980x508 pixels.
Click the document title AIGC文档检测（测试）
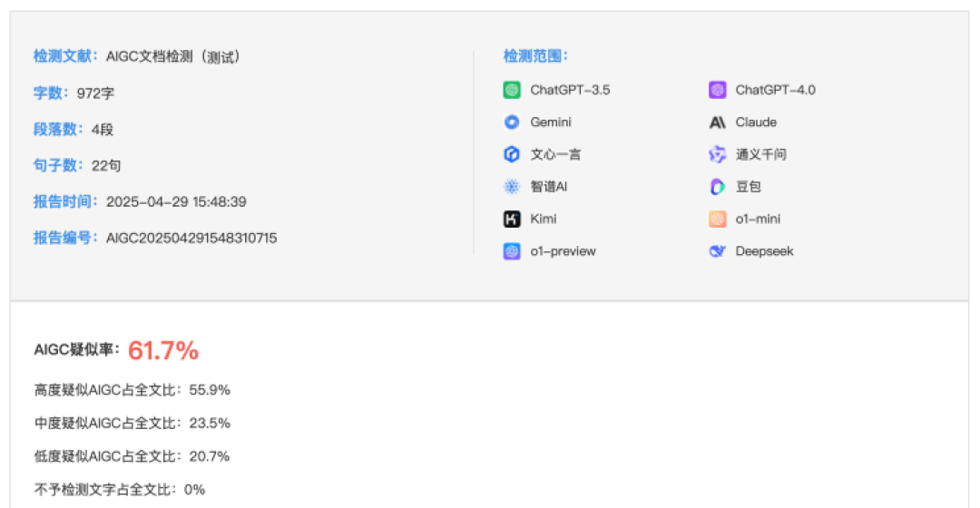click(173, 57)
